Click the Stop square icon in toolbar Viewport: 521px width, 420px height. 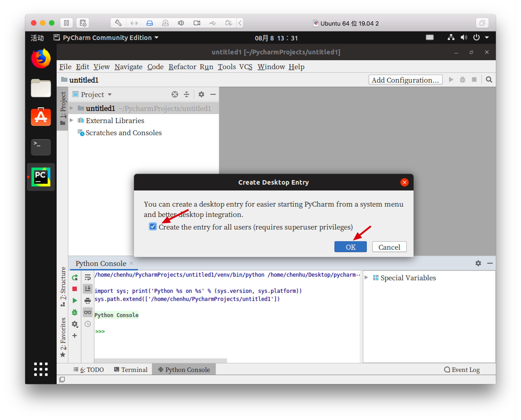click(x=474, y=80)
